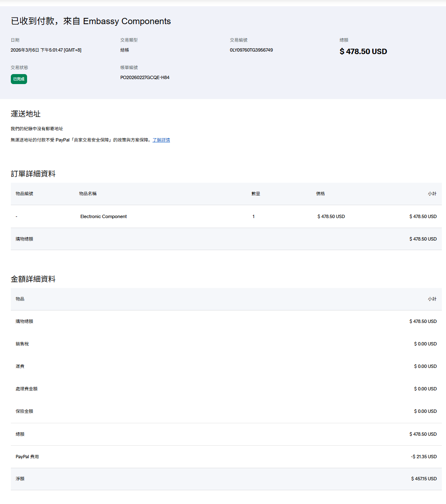The image size is (446, 504).
Task: Click the 物品名稱 column header
Action: [x=88, y=194]
